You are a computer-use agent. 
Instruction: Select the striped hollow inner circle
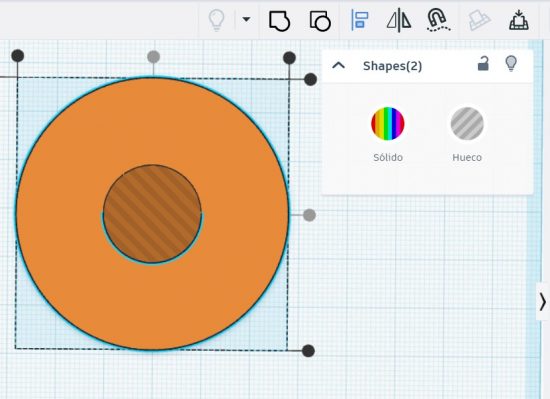click(x=152, y=214)
